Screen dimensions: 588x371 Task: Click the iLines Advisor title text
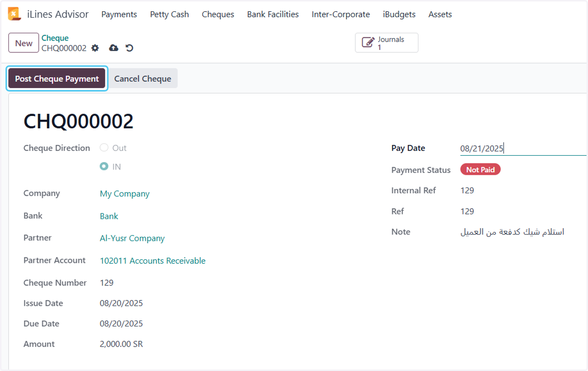click(58, 14)
